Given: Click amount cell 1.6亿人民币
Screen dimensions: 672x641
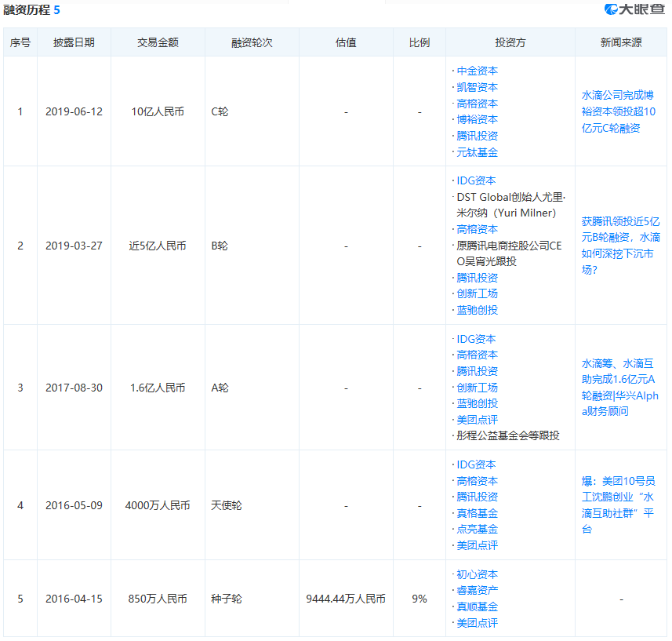Looking at the screenshot, I should point(158,388).
